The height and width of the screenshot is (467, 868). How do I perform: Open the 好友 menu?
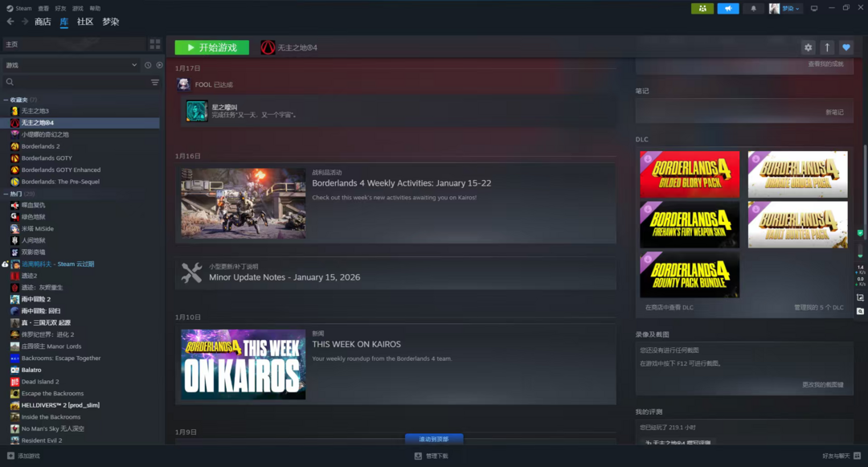pyautogui.click(x=60, y=8)
